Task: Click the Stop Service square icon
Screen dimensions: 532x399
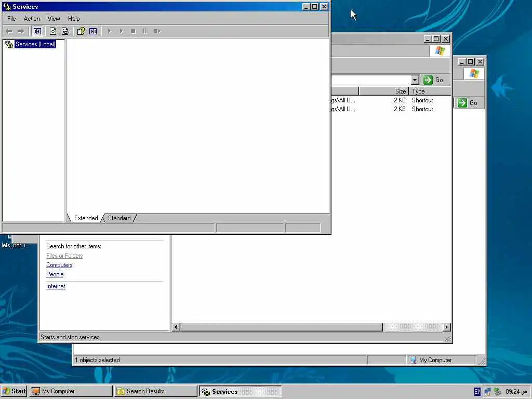Action: click(x=133, y=31)
